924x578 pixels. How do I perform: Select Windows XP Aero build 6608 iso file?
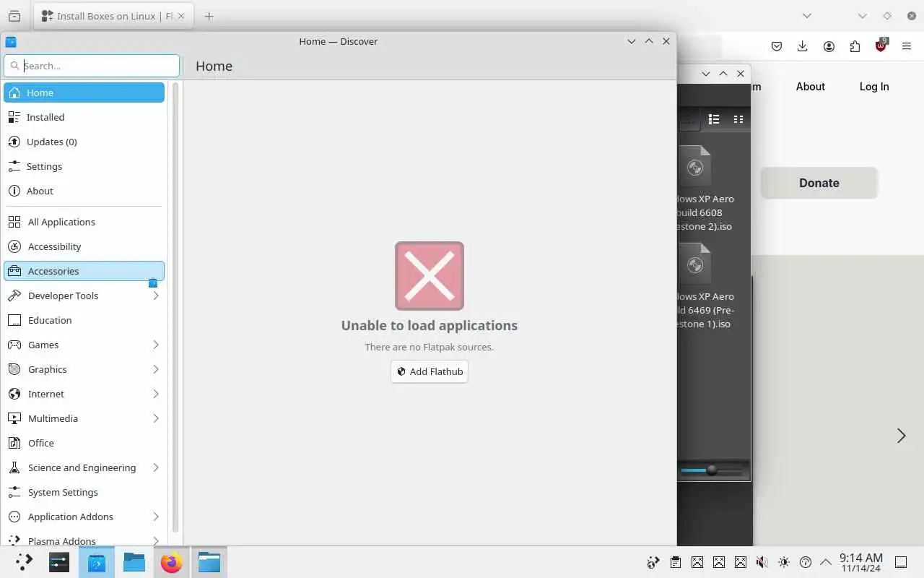coord(705,189)
